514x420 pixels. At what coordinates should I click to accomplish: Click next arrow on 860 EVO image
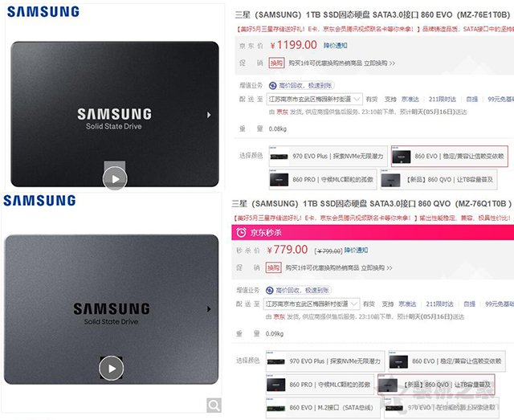209,115
